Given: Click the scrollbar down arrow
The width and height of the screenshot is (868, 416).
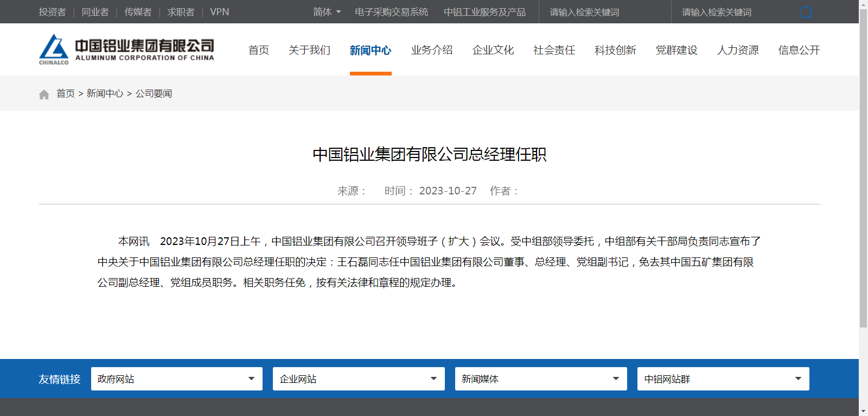Looking at the screenshot, I should 863,411.
